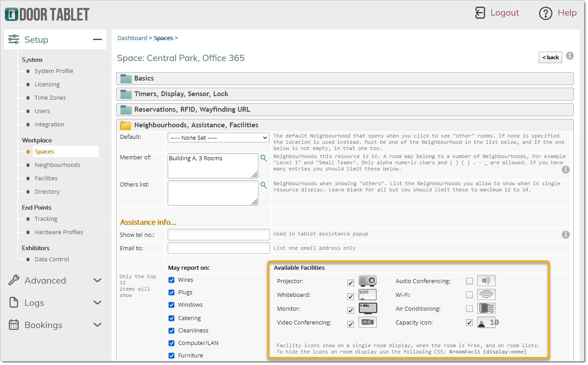Open System Profile in sidebar

54,71
